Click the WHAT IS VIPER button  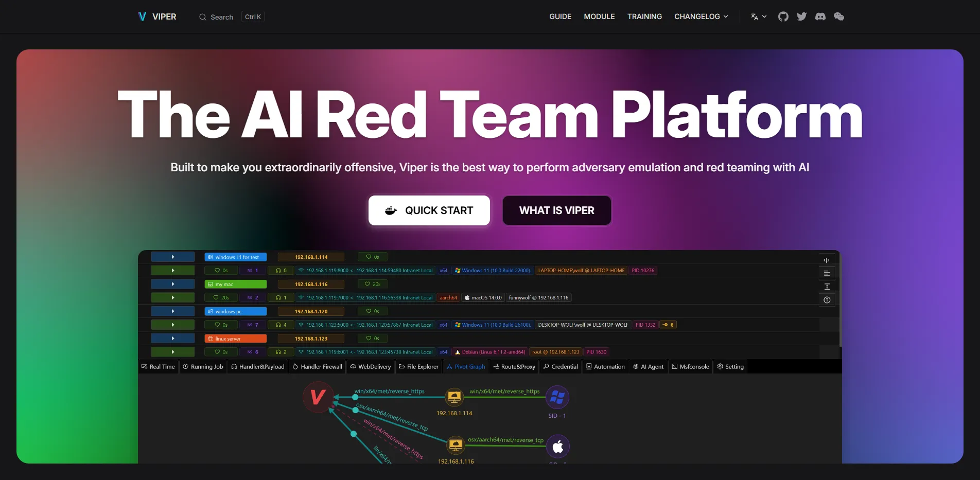click(x=557, y=210)
